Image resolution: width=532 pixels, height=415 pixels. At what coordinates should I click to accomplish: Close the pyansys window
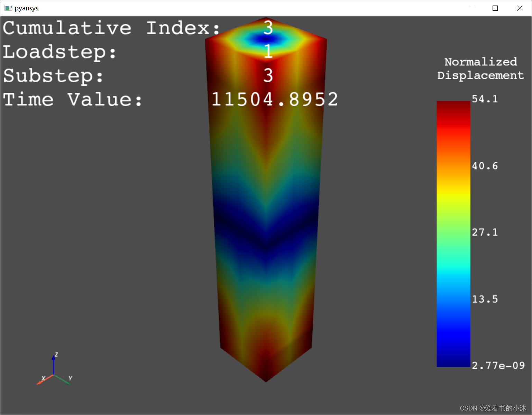point(520,8)
